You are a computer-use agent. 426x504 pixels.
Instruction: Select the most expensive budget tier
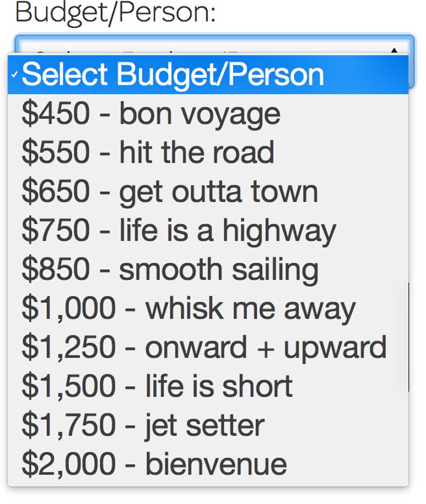(154, 463)
